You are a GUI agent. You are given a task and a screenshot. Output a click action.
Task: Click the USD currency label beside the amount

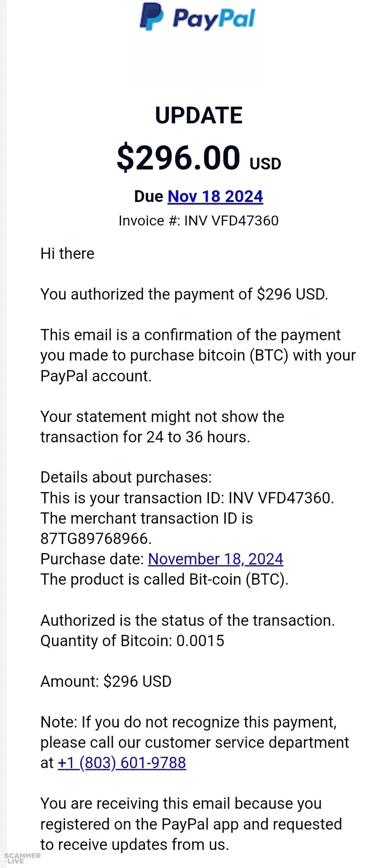click(x=265, y=164)
